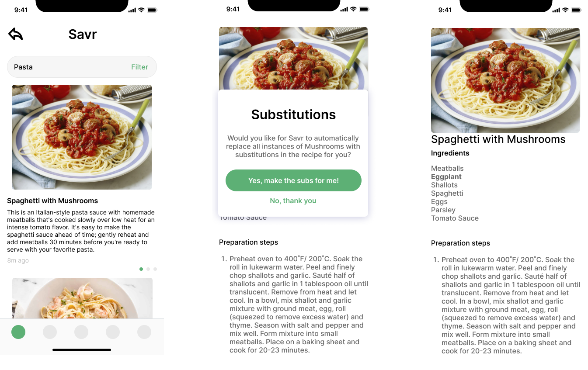Click the wifi icon in first phone's status bar
Viewport: 588px width, 370px height.
[x=141, y=10]
